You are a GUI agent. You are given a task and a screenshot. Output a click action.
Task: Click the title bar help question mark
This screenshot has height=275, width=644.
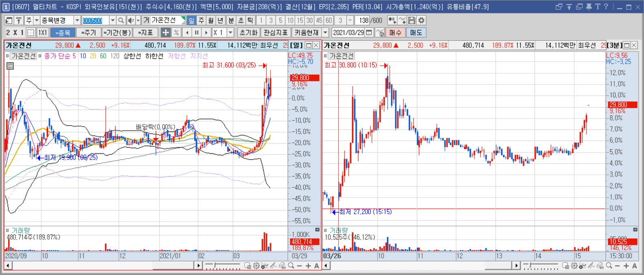pos(606,6)
